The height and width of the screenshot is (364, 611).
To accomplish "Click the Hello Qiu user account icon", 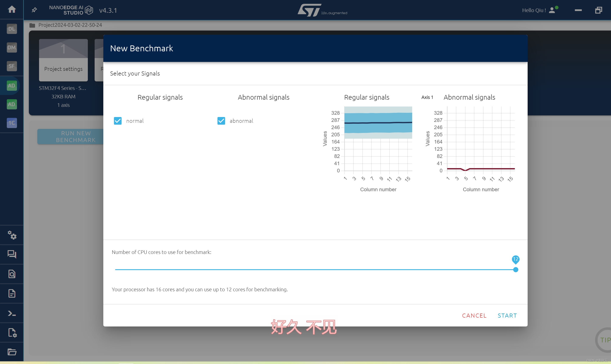I will click(x=552, y=10).
